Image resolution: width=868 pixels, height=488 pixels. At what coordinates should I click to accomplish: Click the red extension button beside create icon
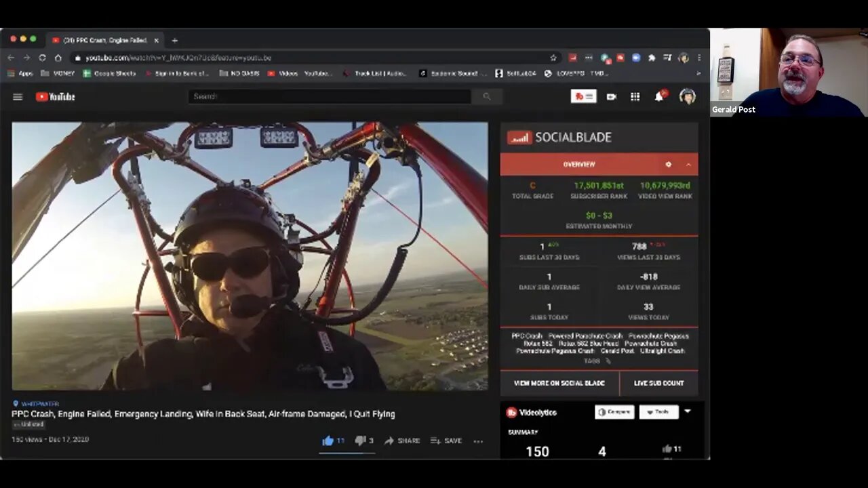583,97
